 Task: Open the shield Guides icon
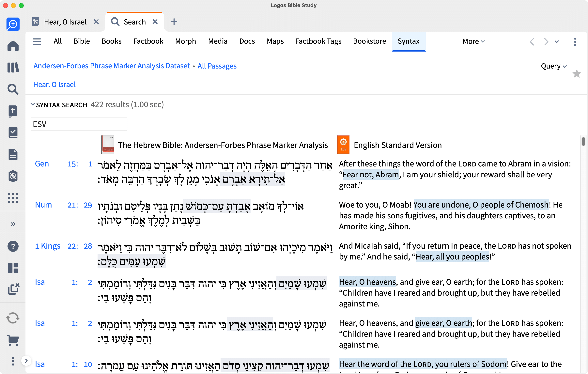13,176
